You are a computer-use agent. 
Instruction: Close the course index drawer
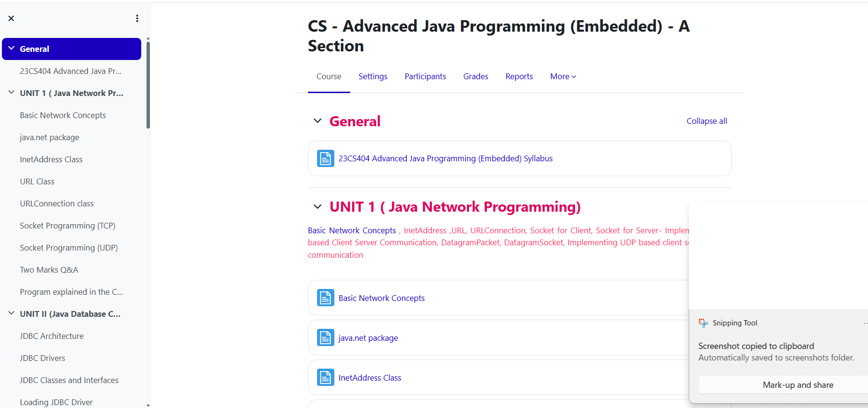click(x=11, y=18)
